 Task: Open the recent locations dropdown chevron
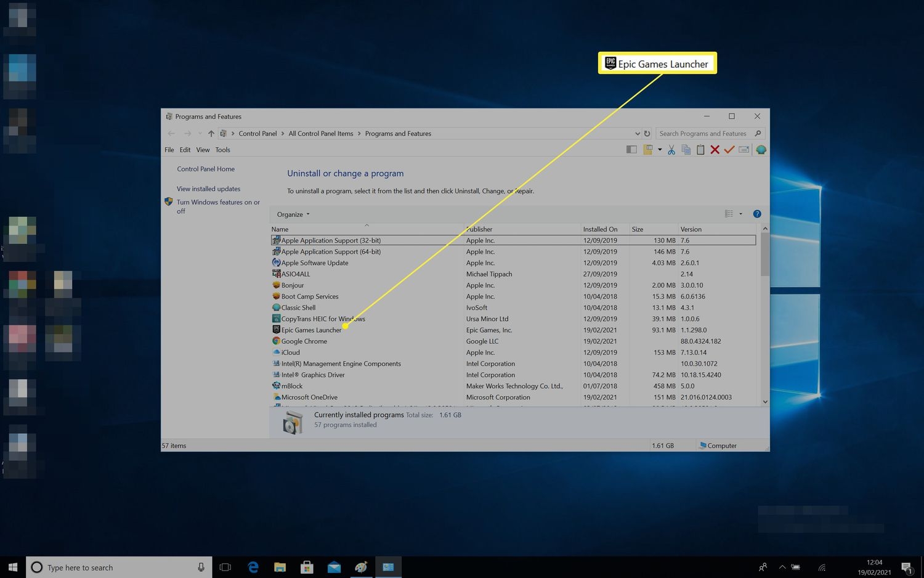200,134
